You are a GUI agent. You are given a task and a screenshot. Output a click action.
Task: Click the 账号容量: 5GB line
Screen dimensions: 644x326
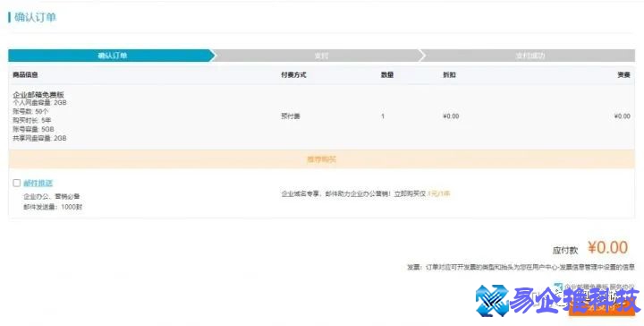[33, 130]
